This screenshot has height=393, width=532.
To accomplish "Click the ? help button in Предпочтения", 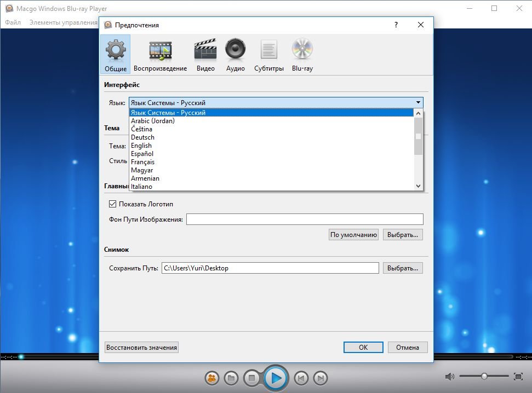I will [396, 25].
